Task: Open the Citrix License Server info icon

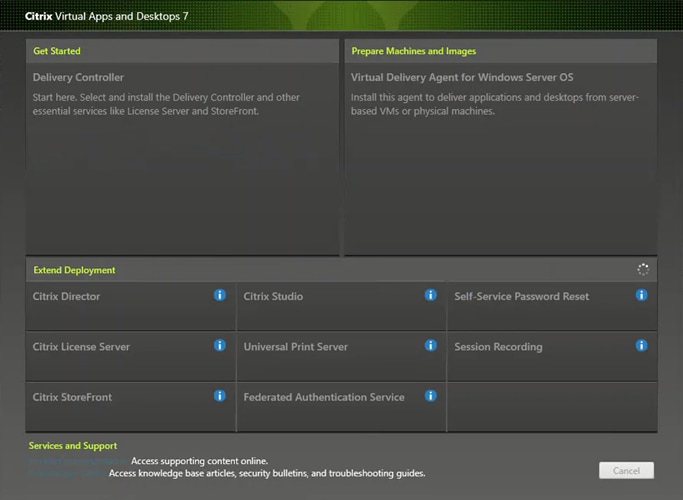Action: pos(220,345)
